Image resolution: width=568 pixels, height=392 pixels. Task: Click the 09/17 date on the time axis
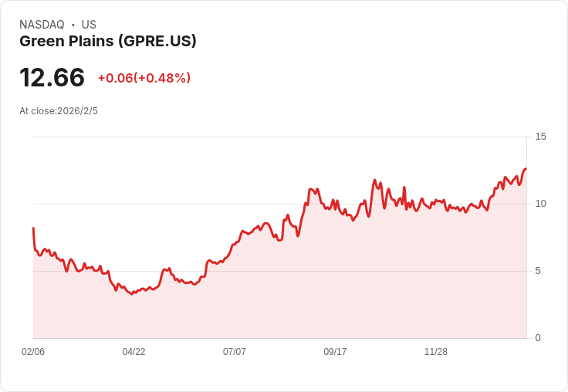335,352
